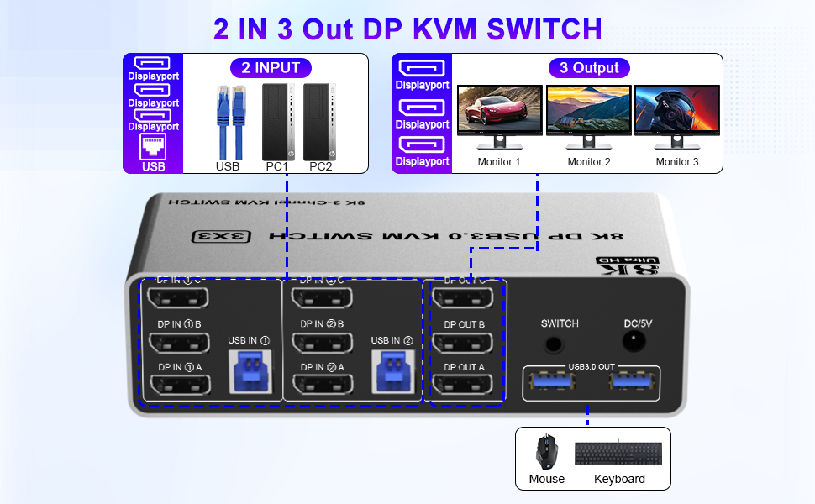815x504 pixels.
Task: Select the 2 INPUT label
Action: coord(271,68)
